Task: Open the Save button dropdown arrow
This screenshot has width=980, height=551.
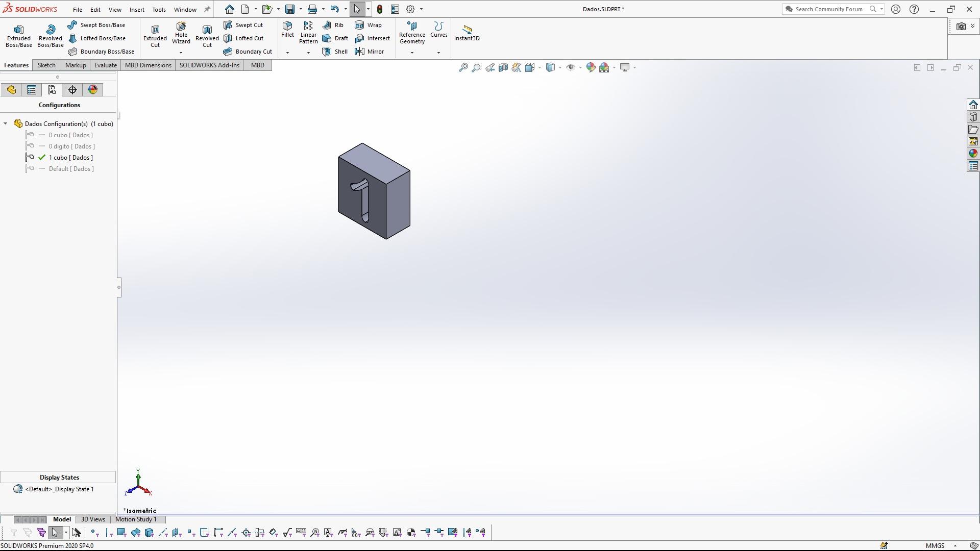Action: click(x=300, y=9)
